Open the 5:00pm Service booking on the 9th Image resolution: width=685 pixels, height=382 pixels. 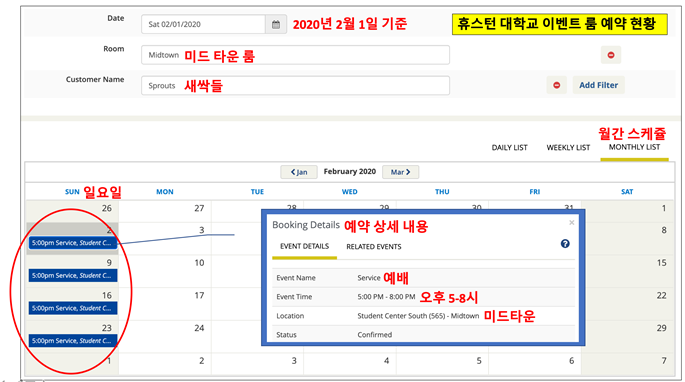(73, 276)
